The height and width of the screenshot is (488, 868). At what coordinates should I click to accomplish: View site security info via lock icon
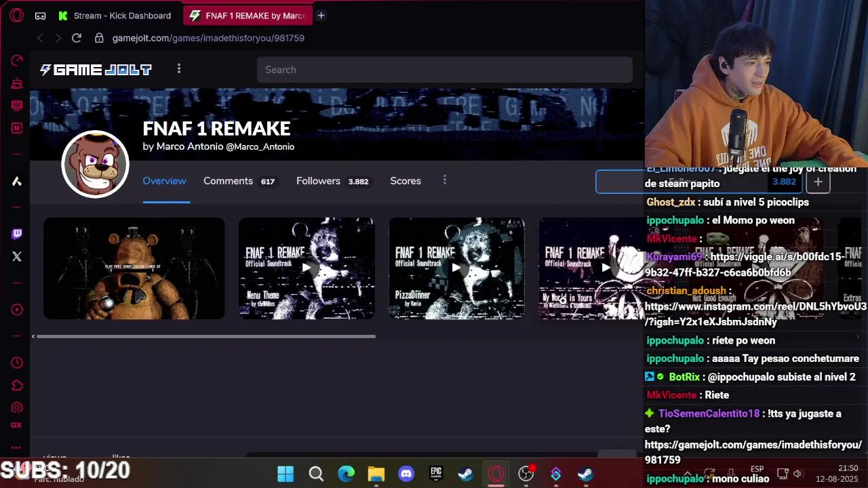pyautogui.click(x=99, y=38)
